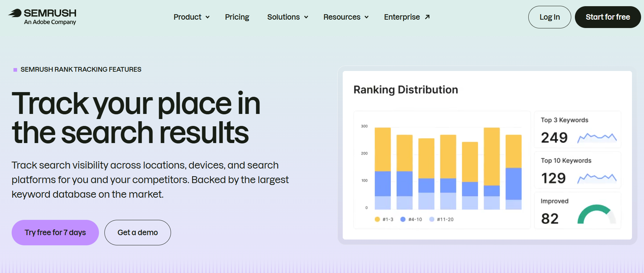Click the Ranking Distribution chart title

406,90
